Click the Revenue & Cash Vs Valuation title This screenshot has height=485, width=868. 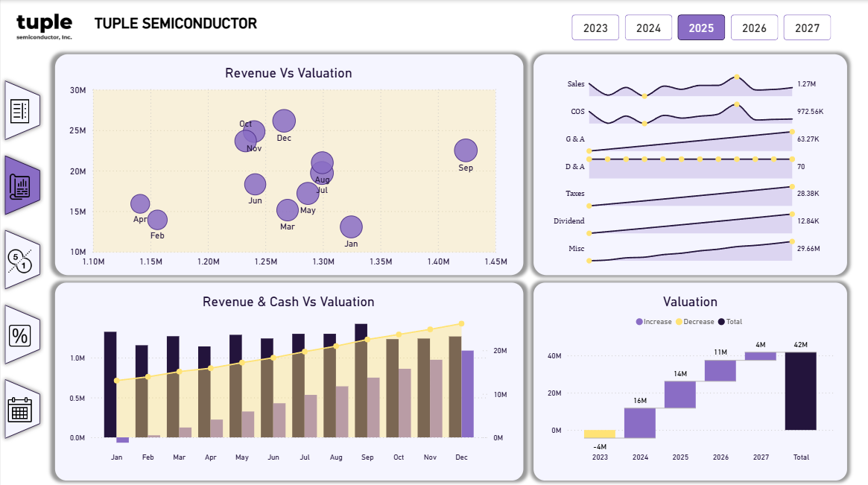point(288,302)
